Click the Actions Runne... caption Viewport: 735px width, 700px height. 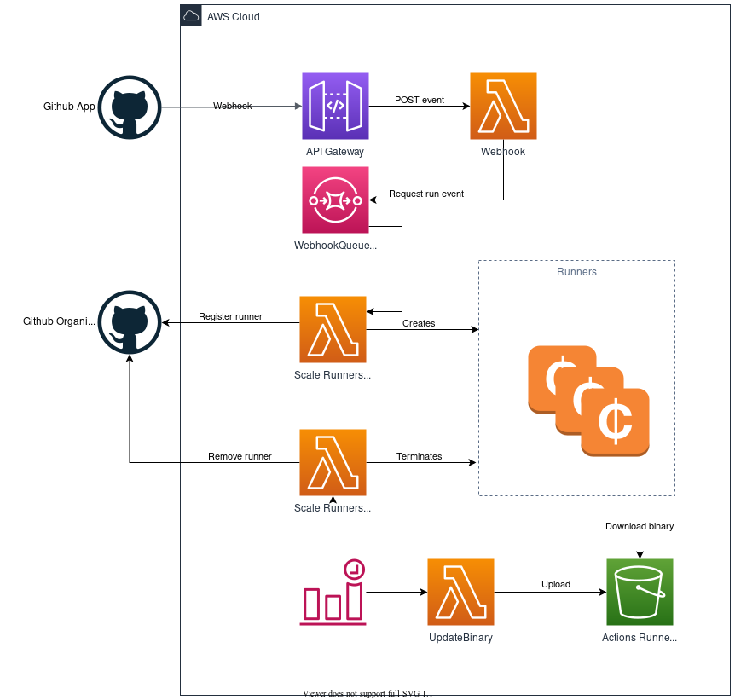[x=640, y=638]
